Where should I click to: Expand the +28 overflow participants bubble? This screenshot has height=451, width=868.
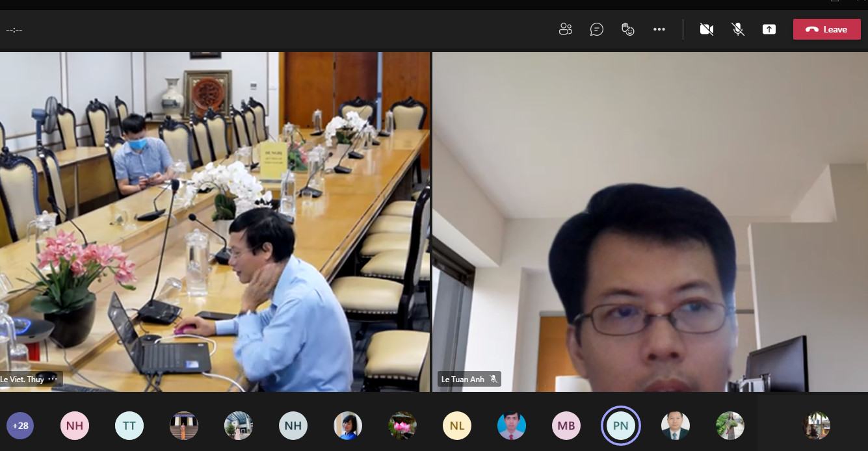[20, 426]
